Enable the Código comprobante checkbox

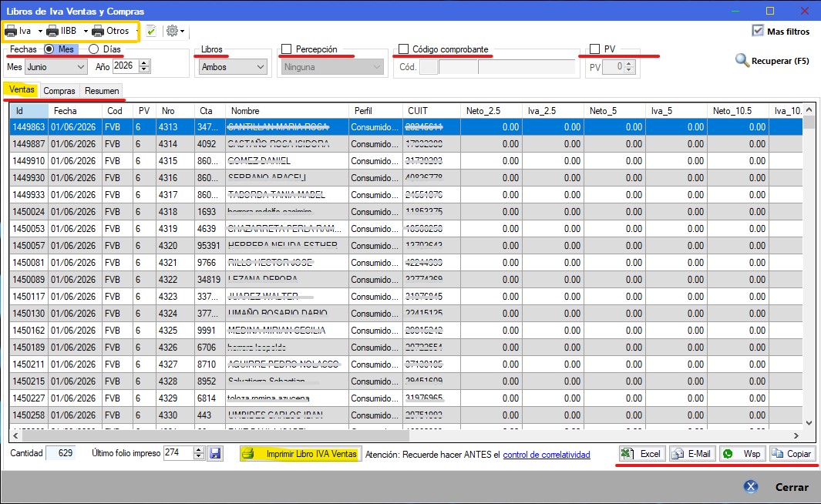(403, 49)
